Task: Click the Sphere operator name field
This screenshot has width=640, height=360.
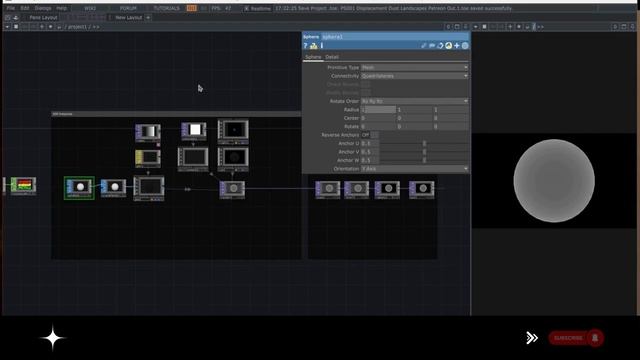Action: click(395, 37)
